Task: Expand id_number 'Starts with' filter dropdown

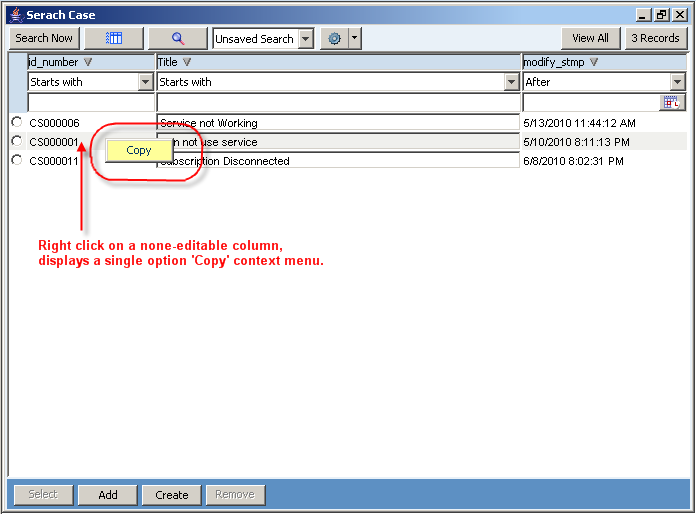Action: (145, 82)
